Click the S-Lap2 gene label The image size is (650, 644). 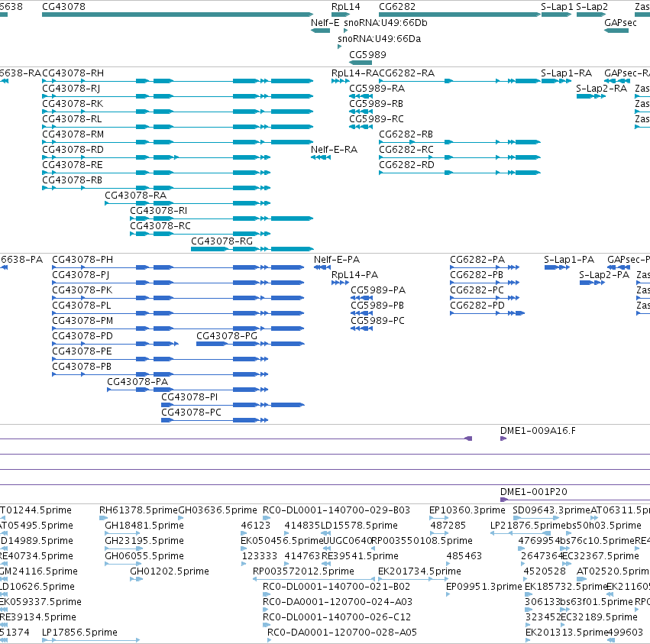[x=592, y=7]
